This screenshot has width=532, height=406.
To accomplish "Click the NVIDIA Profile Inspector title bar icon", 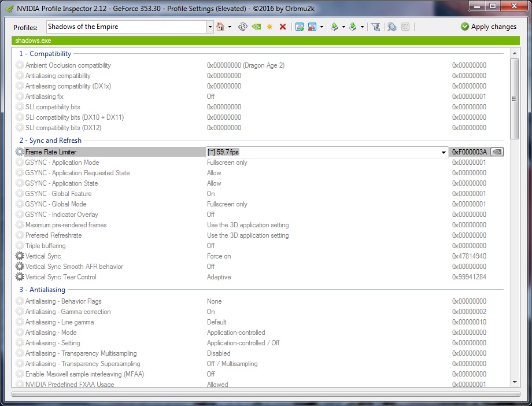I will pyautogui.click(x=10, y=8).
